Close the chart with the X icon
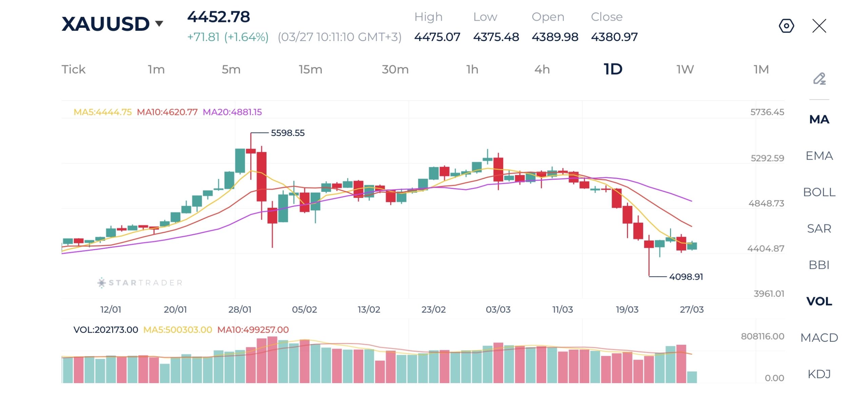This screenshot has height=399, width=868. 819,26
